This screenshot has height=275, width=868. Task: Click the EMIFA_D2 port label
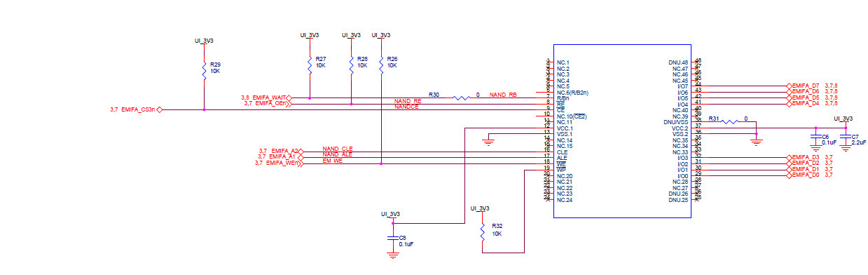tap(806, 163)
